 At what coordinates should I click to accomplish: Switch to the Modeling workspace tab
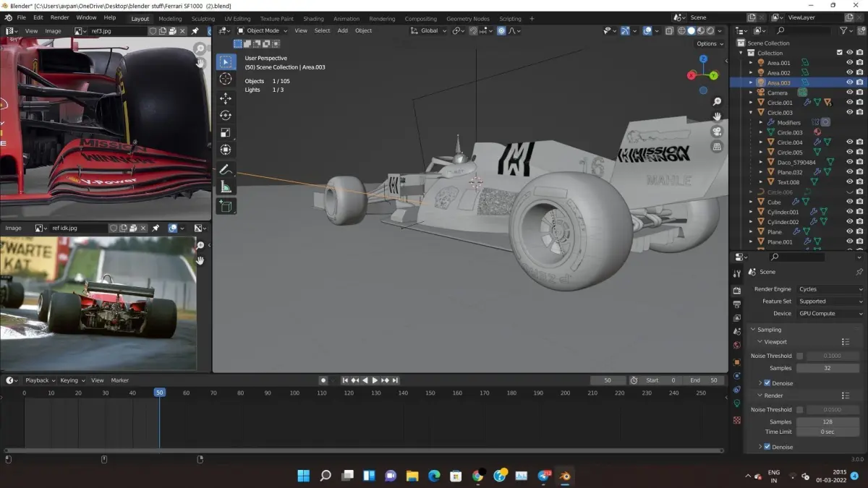coord(170,19)
